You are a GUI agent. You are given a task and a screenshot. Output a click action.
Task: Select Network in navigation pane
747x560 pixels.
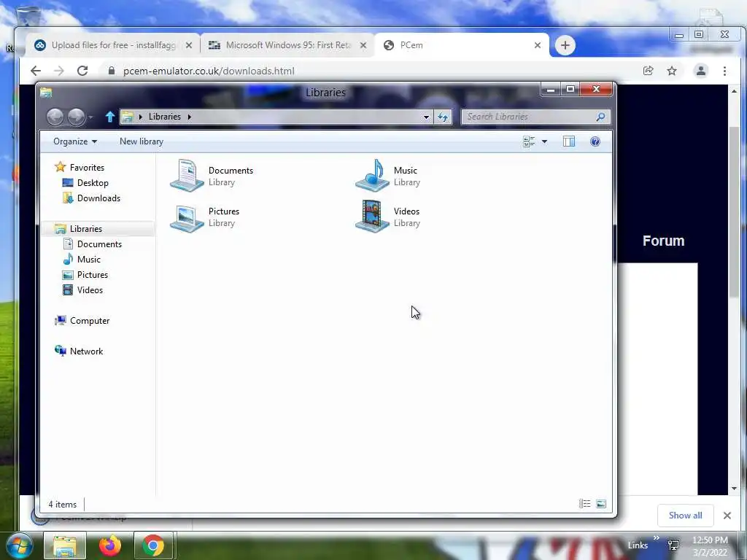click(x=86, y=351)
